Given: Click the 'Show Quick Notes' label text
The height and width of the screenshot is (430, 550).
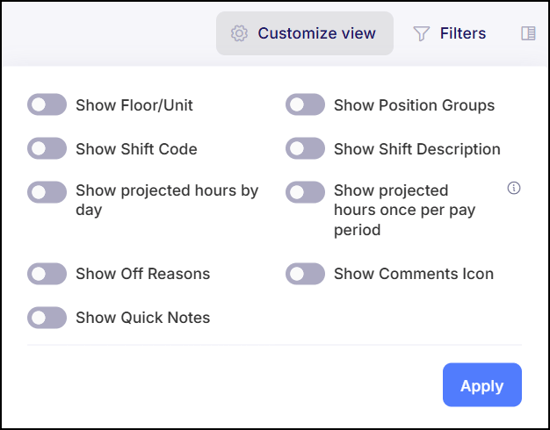Looking at the screenshot, I should (143, 317).
